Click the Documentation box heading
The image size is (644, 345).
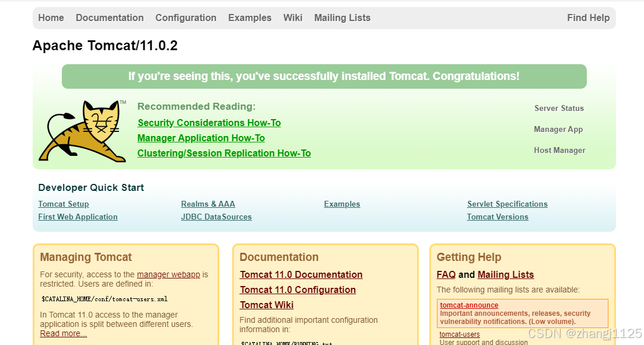point(279,257)
